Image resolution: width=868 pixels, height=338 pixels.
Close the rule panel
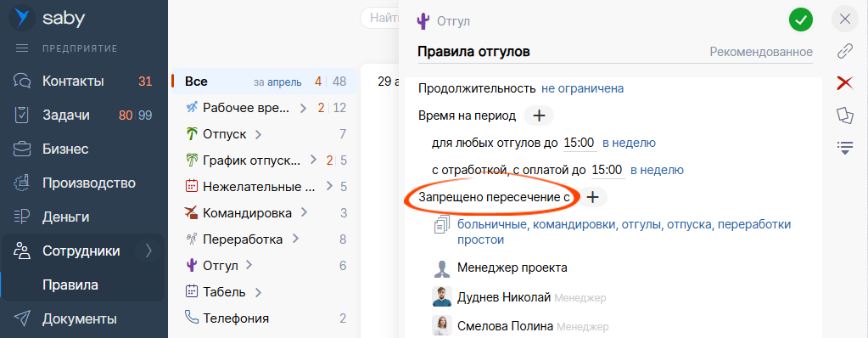845,20
